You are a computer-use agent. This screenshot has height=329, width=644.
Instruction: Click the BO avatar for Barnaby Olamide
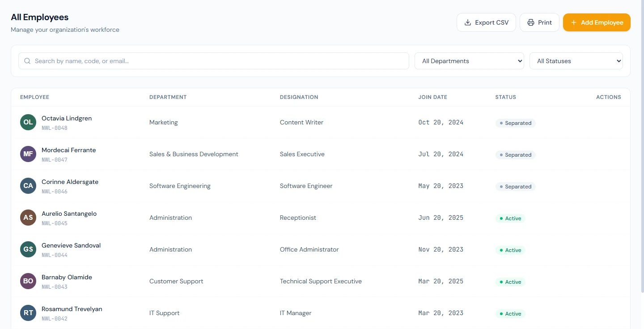tap(28, 281)
